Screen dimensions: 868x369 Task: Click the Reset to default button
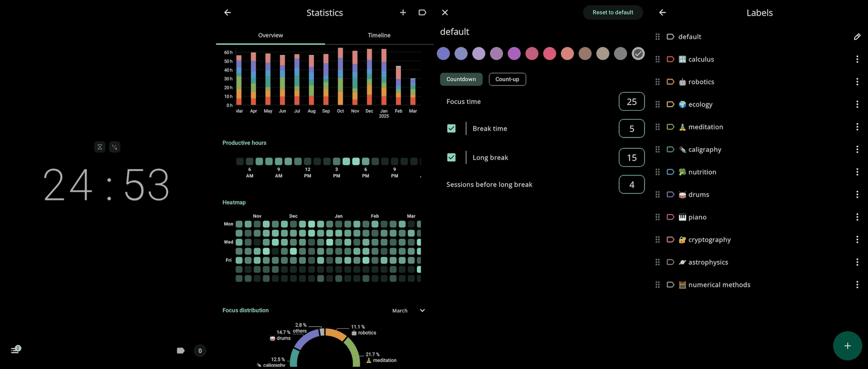click(612, 13)
